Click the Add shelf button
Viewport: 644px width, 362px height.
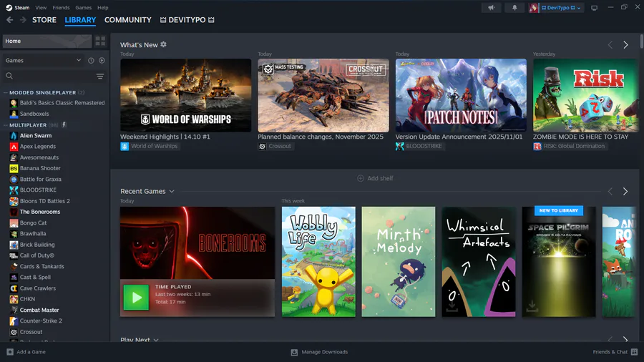(x=375, y=178)
